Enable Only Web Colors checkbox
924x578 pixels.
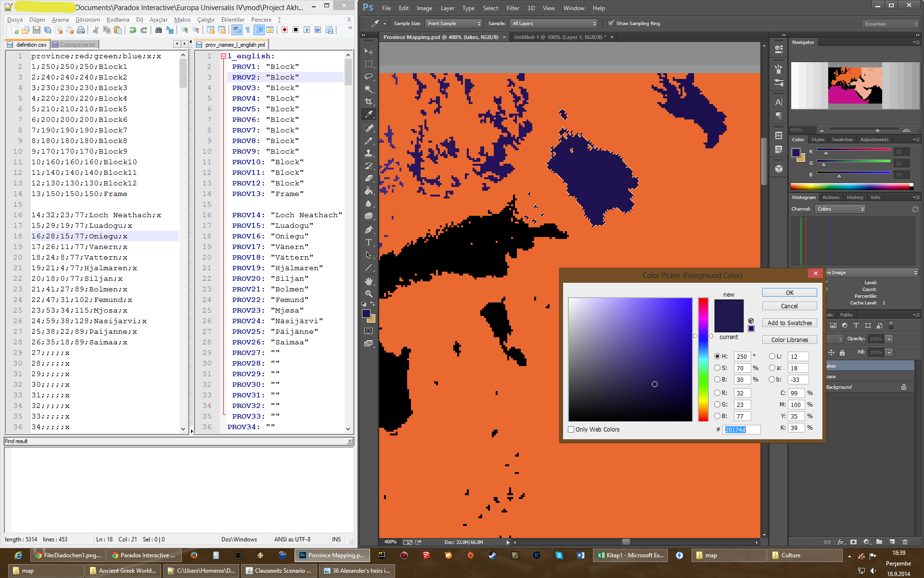coord(571,429)
